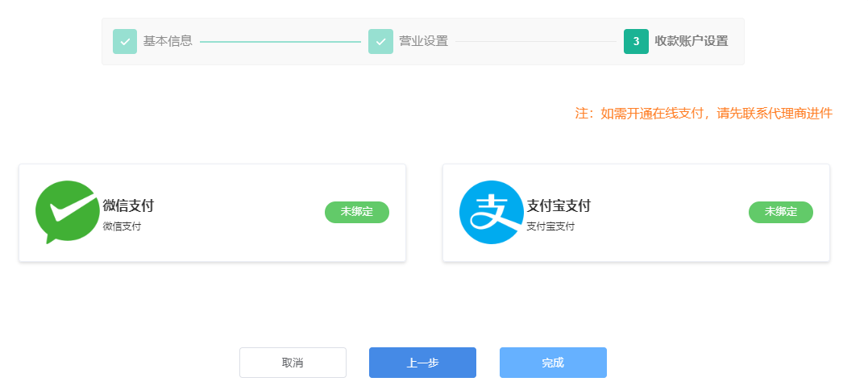Click the Alipay blue logo

click(x=491, y=212)
